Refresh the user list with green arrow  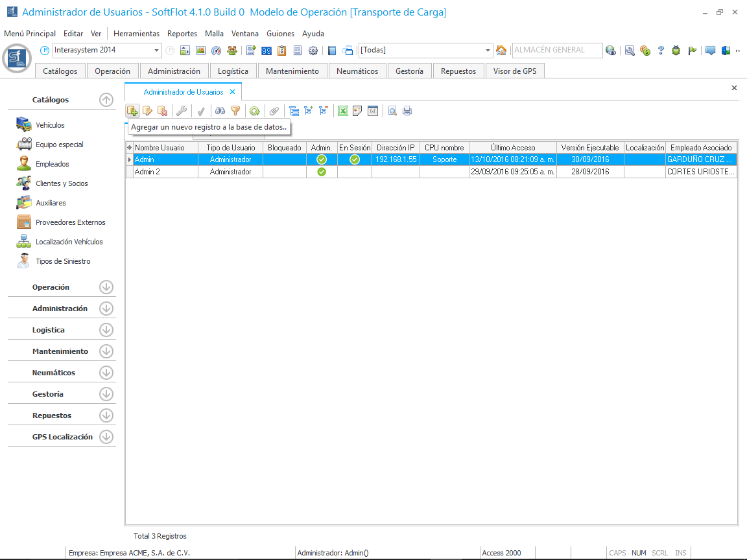[x=255, y=111]
